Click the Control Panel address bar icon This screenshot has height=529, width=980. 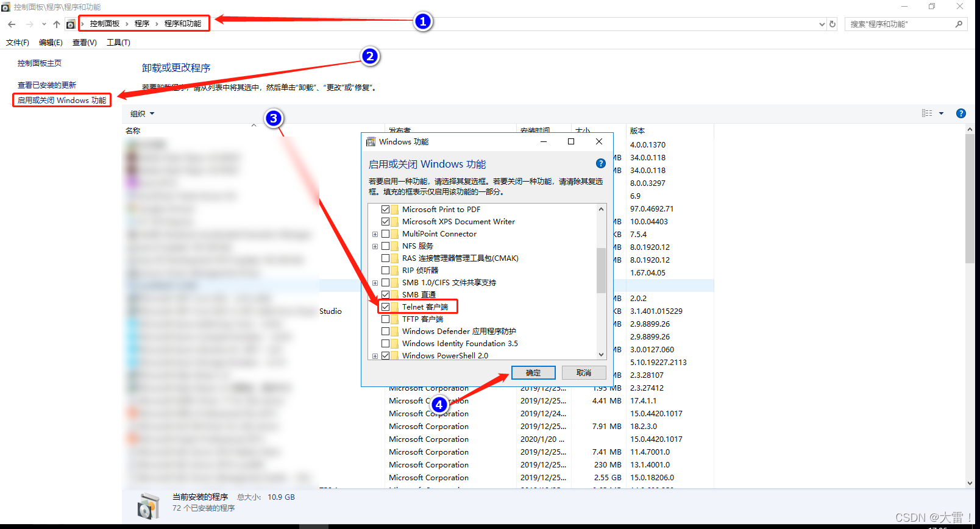click(x=71, y=24)
